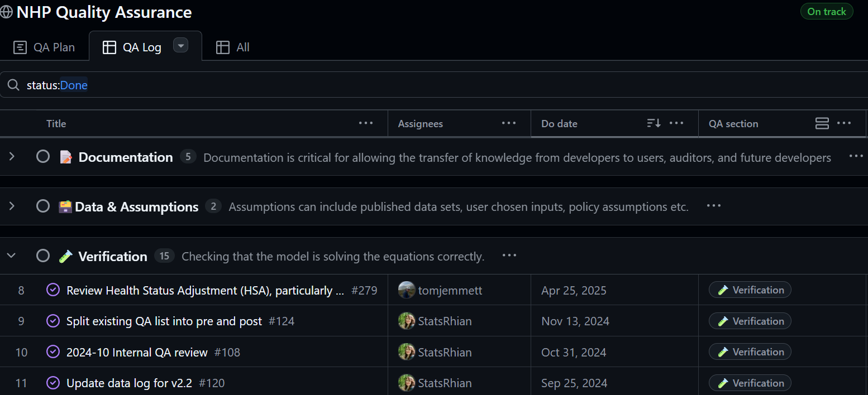Toggle done status on '2024-10 Internal QA review'
Image resolution: width=868 pixels, height=395 pixels.
[53, 352]
